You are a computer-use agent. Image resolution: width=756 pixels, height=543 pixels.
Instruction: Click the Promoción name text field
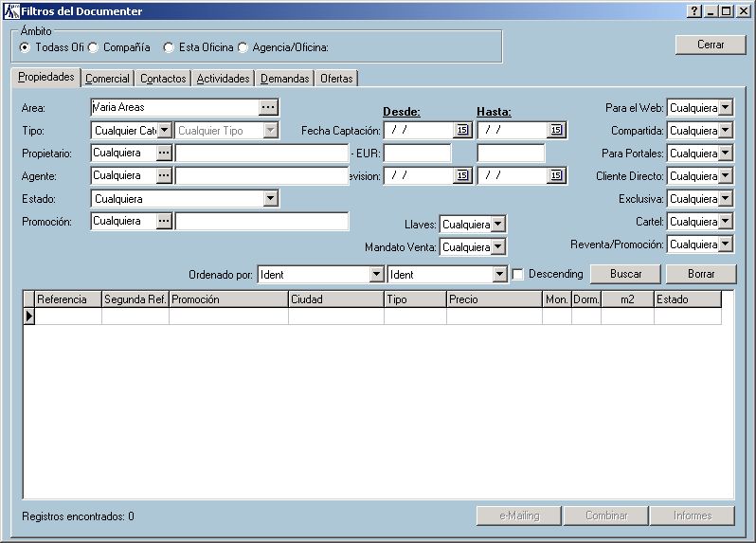point(261,222)
